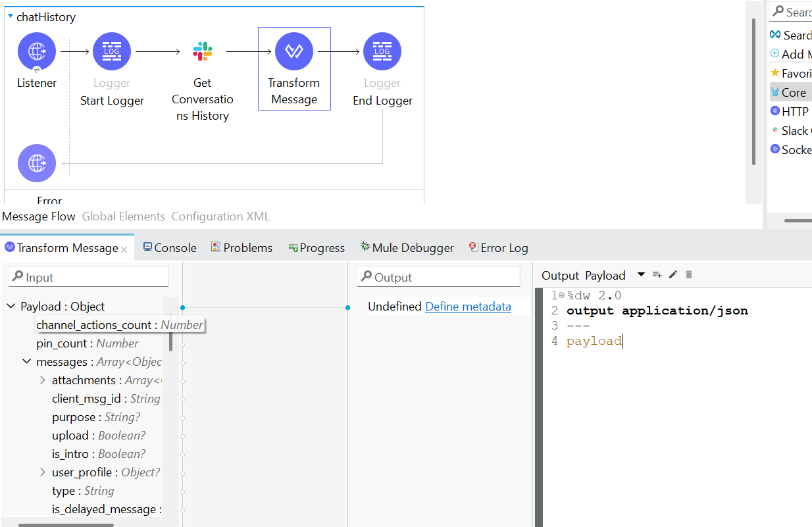Click the pencil edit icon beside Output Payload

point(673,275)
